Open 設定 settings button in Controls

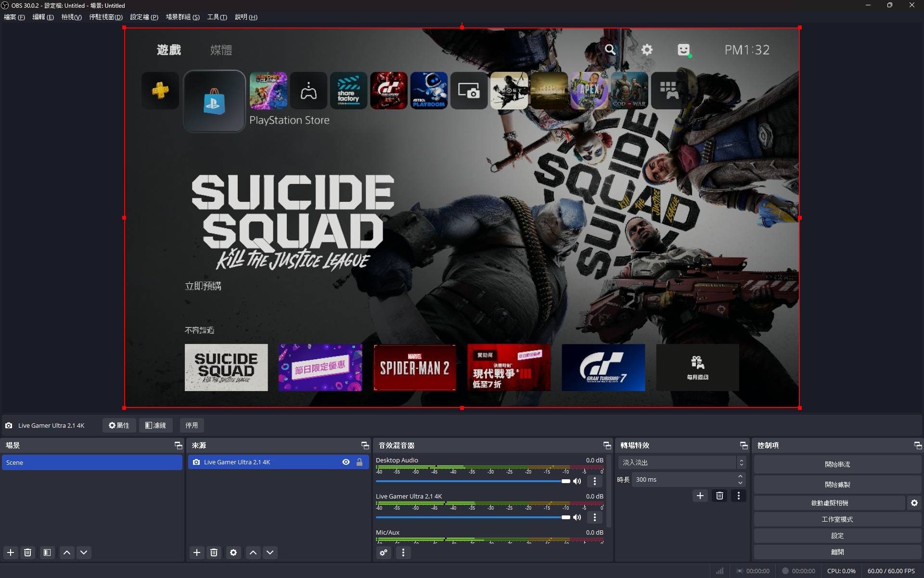coord(837,536)
